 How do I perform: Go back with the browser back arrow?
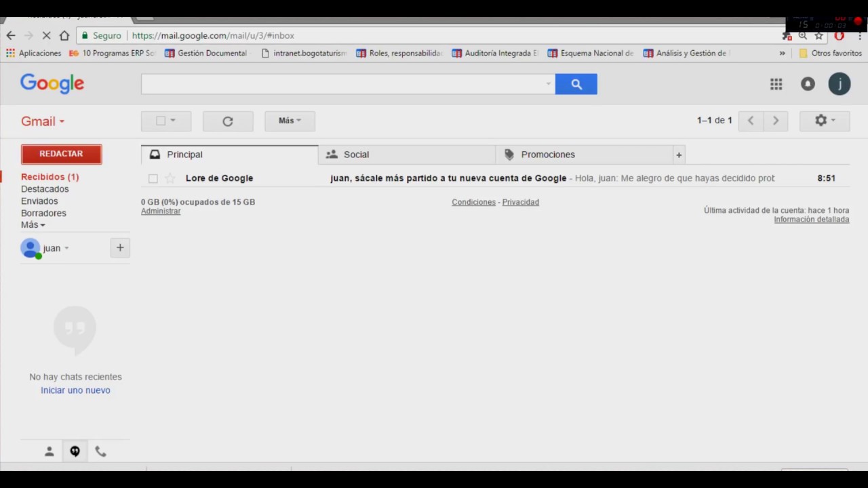click(x=10, y=35)
